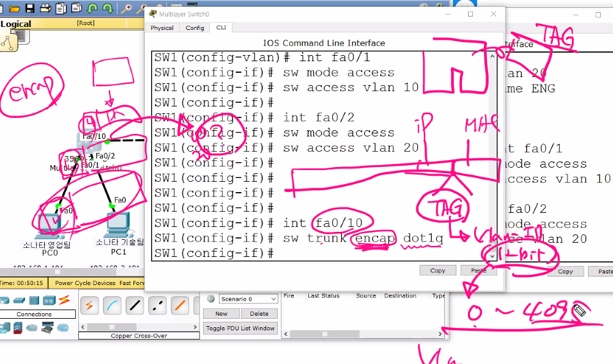
Task: Switch to the Config tab
Action: click(x=195, y=28)
